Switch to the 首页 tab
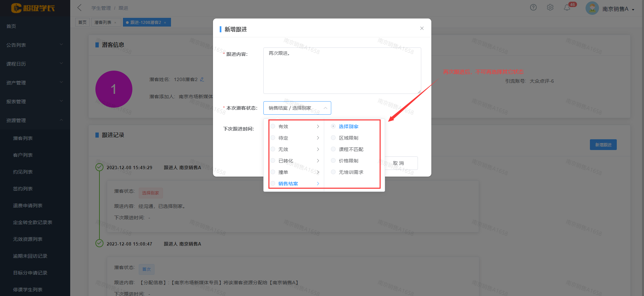The height and width of the screenshot is (296, 644). (82, 23)
